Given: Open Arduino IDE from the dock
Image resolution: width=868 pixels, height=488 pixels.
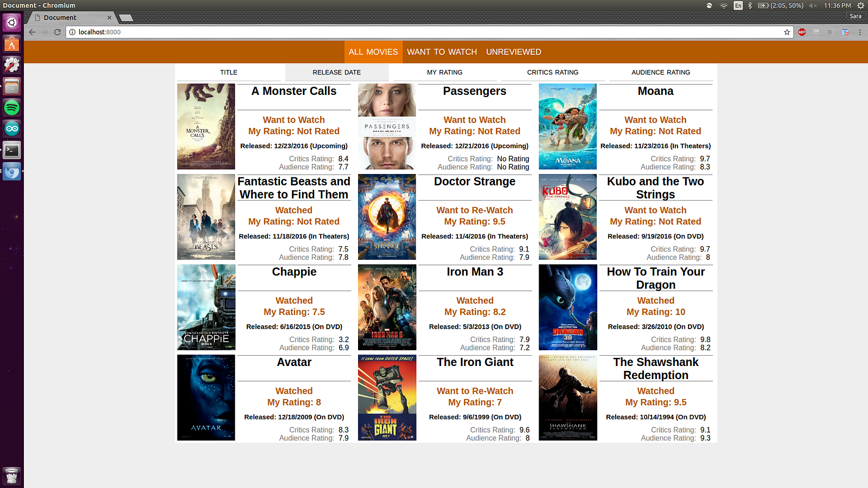Looking at the screenshot, I should coord(12,129).
